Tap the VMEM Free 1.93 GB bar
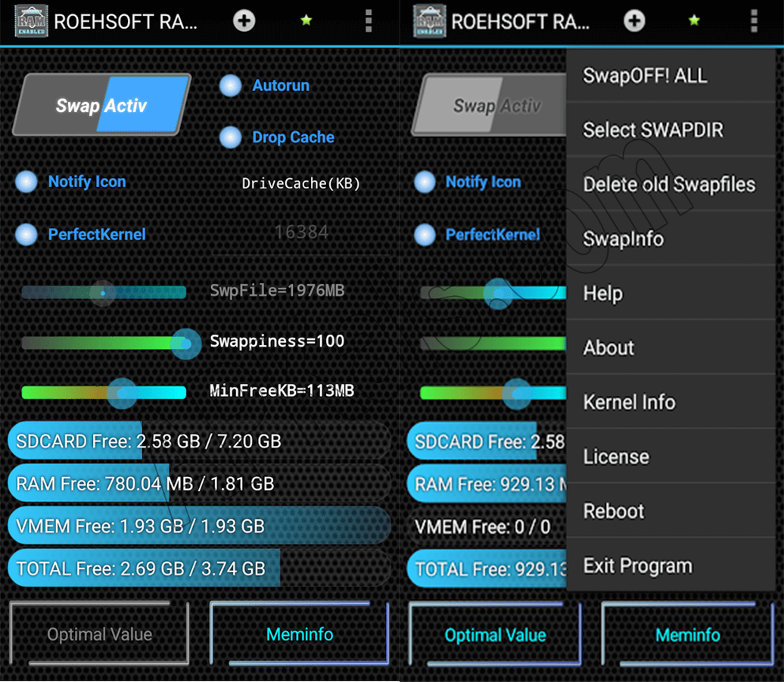This screenshot has height=682, width=784. point(199,526)
